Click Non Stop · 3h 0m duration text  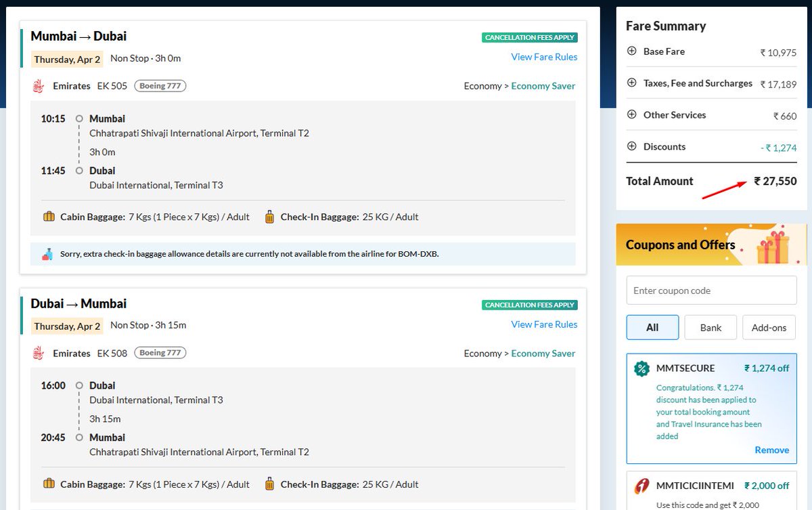pyautogui.click(x=145, y=58)
